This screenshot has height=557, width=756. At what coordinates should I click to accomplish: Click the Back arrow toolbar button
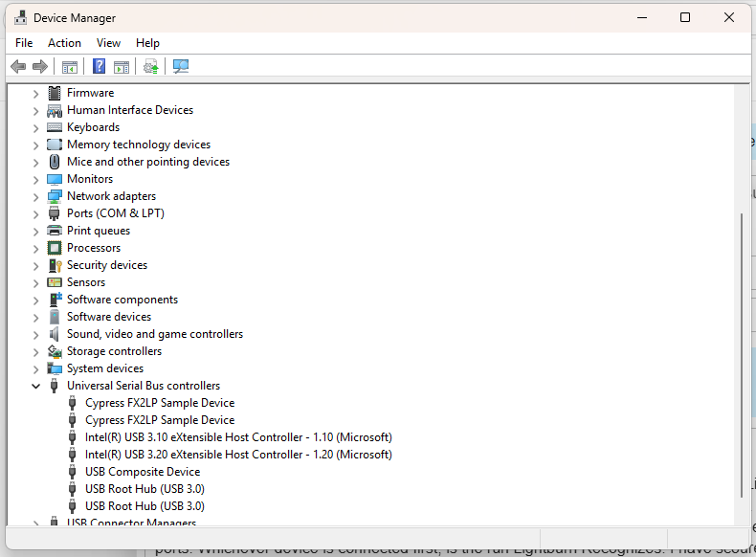[17, 66]
